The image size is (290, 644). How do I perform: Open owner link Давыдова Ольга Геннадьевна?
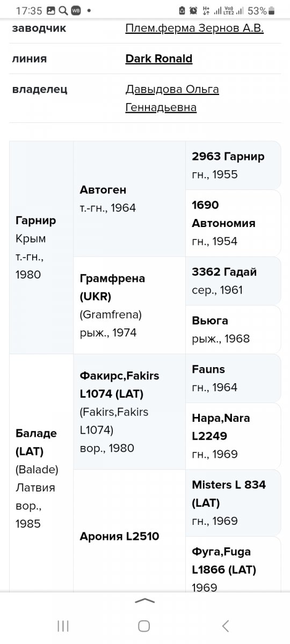(x=172, y=99)
